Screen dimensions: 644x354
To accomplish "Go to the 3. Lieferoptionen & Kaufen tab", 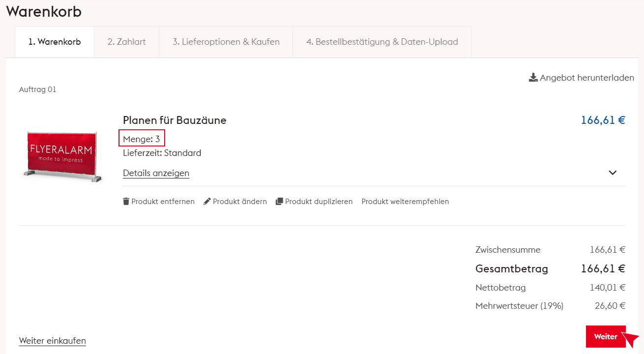I will point(226,42).
